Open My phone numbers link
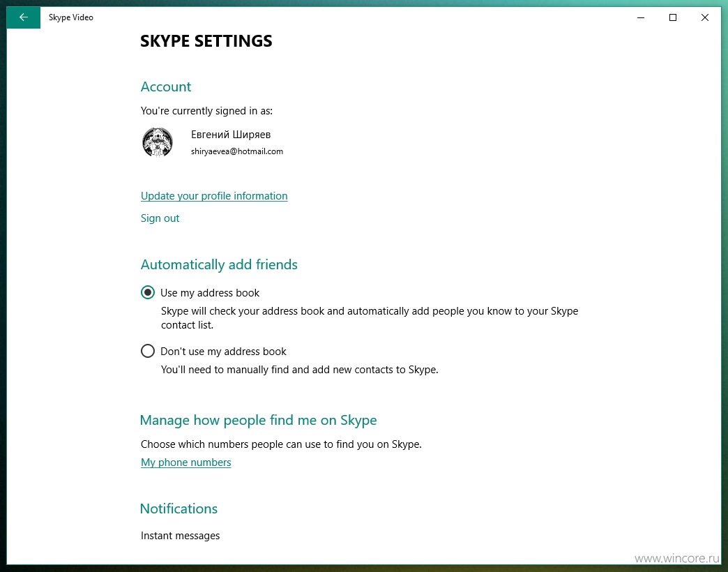Viewport: 728px width, 572px height. click(x=185, y=462)
